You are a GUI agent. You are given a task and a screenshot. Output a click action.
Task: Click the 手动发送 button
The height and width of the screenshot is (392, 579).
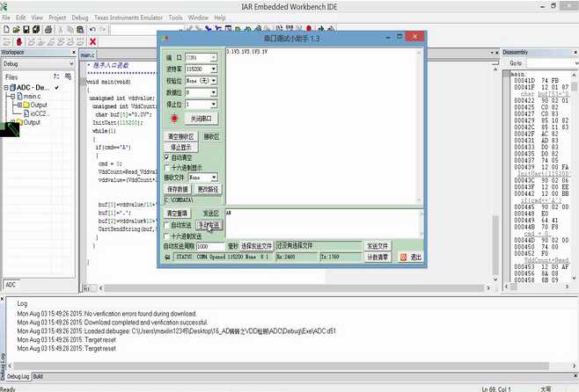pos(209,225)
